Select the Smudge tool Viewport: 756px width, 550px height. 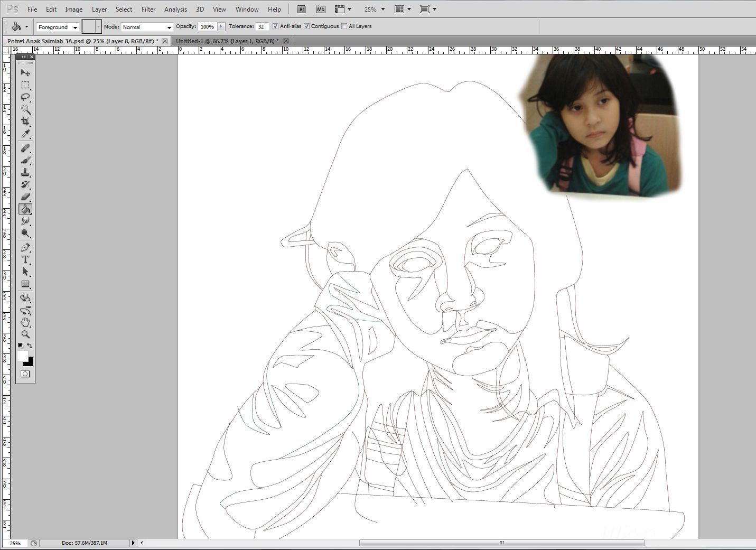coord(25,221)
